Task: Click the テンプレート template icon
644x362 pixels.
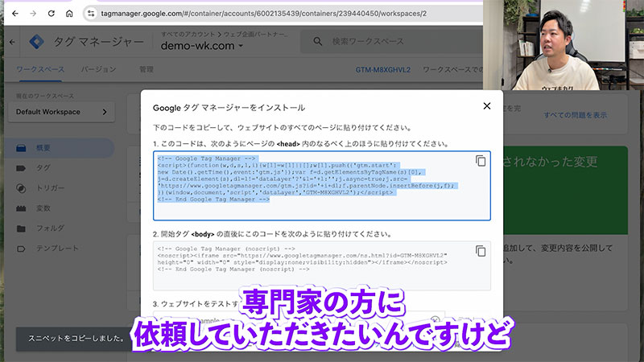Action: point(21,249)
